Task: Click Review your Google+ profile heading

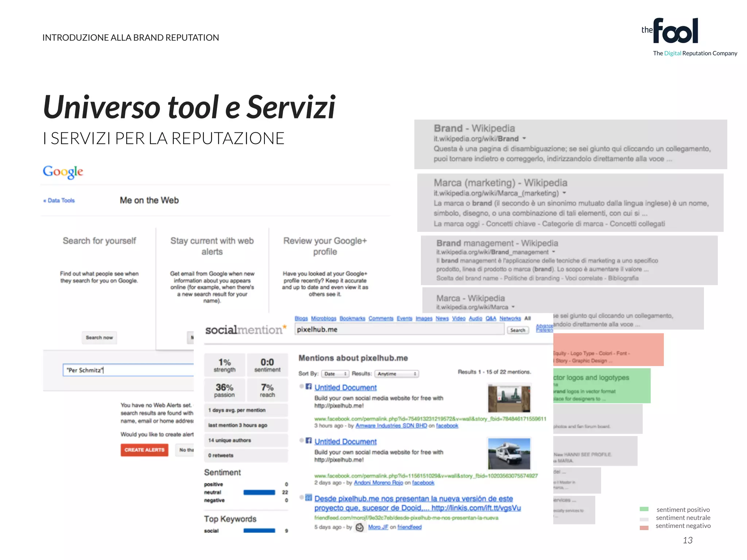Action: pos(325,246)
